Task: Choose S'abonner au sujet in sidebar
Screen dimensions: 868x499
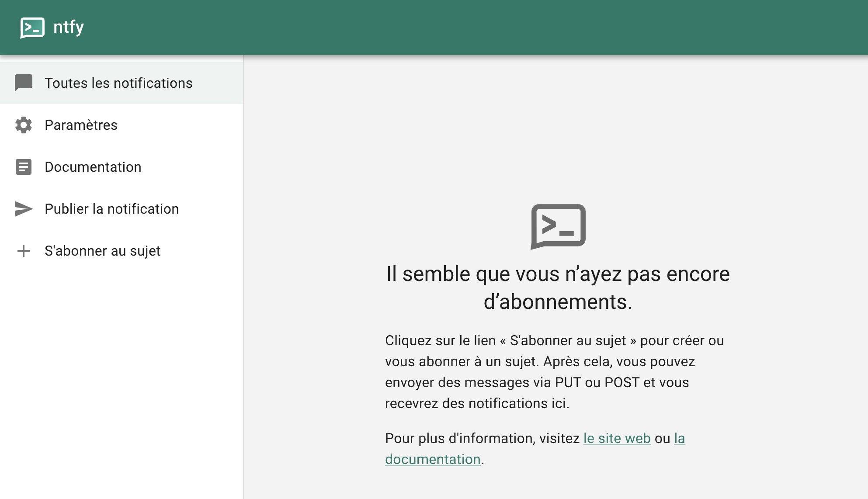Action: [122, 251]
